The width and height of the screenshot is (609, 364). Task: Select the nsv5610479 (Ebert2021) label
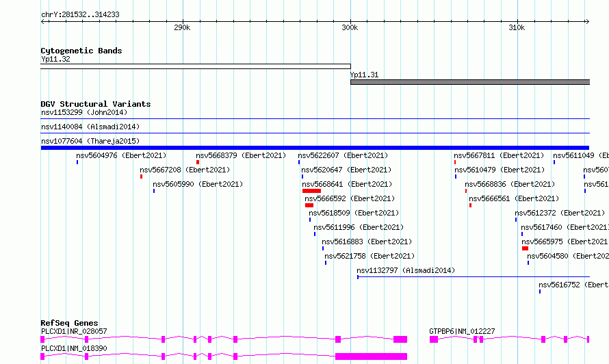[500, 170]
